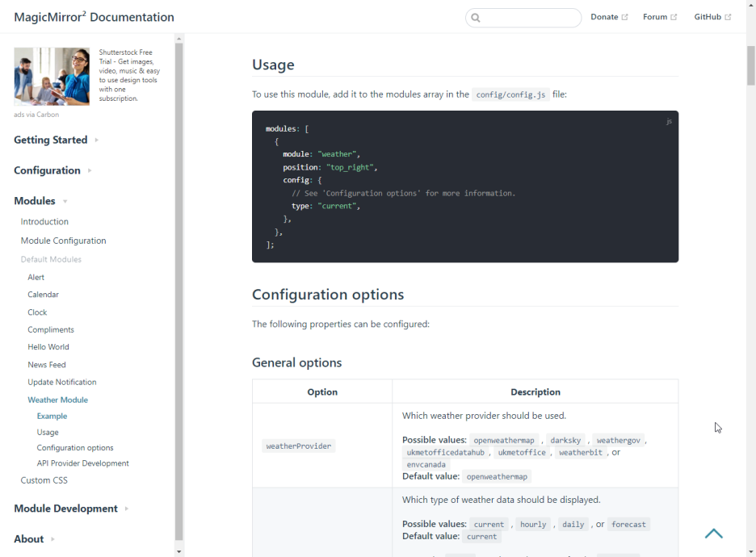Click the Configuration options main heading
This screenshot has width=756, height=557.
click(328, 295)
